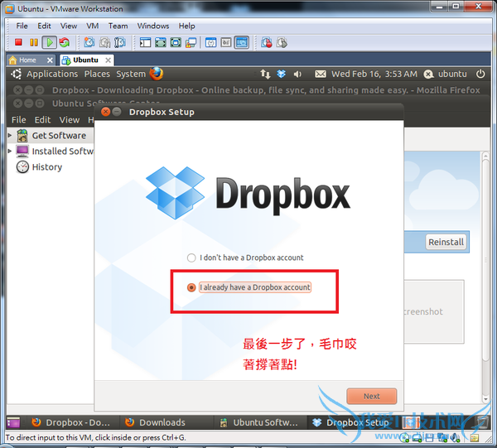The image size is (497, 448).
Task: Open Software Center's File menu
Action: [19, 120]
